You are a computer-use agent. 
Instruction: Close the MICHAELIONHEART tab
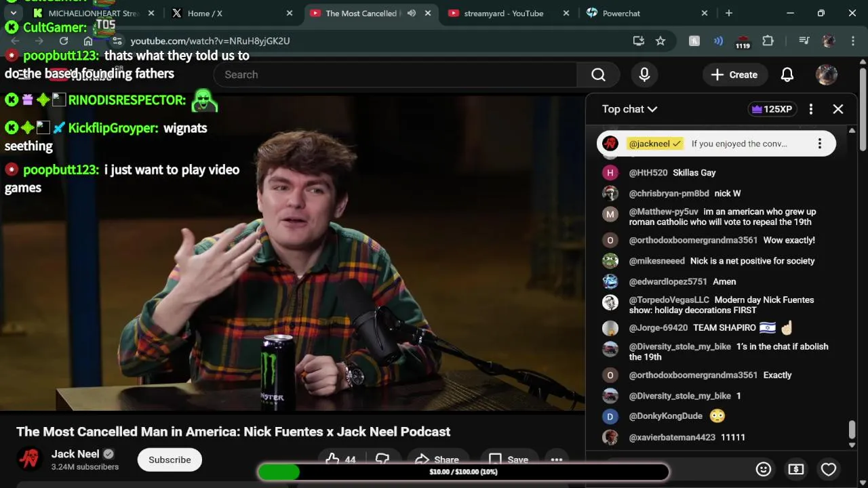pyautogui.click(x=151, y=13)
